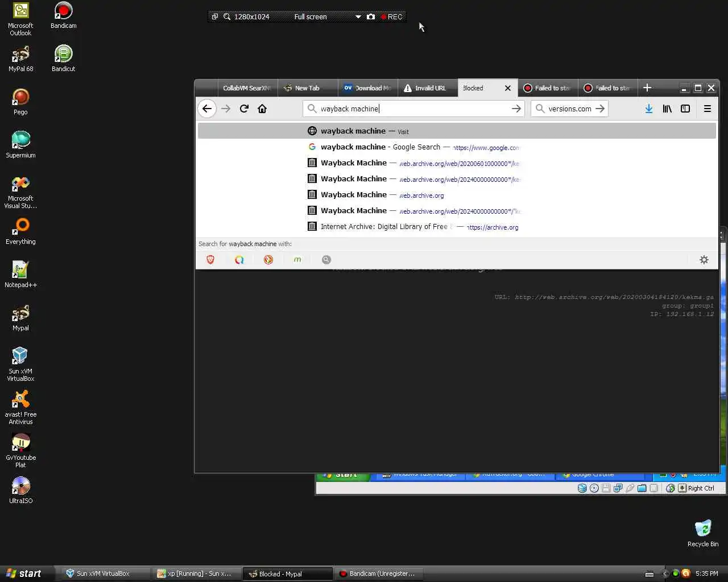Screen dimensions: 728x582
Task: Expand hidden system tray icons arrow
Action: click(x=665, y=573)
